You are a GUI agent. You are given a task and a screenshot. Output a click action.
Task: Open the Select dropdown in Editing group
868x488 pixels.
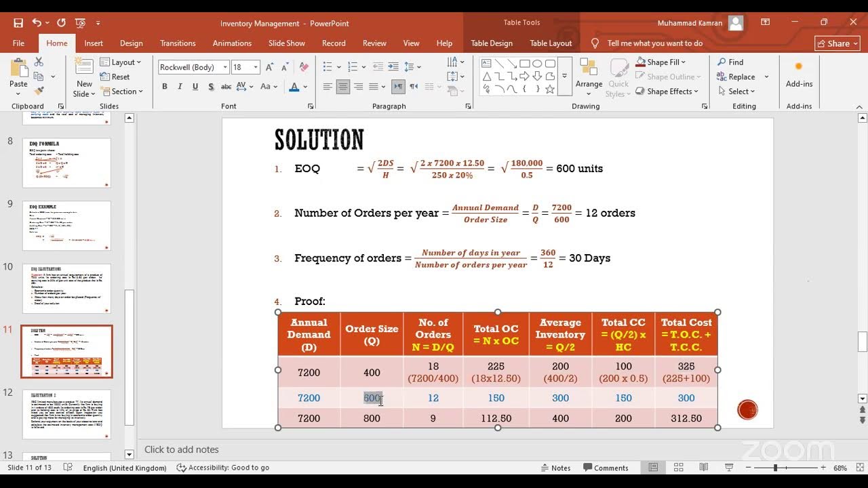(x=738, y=91)
